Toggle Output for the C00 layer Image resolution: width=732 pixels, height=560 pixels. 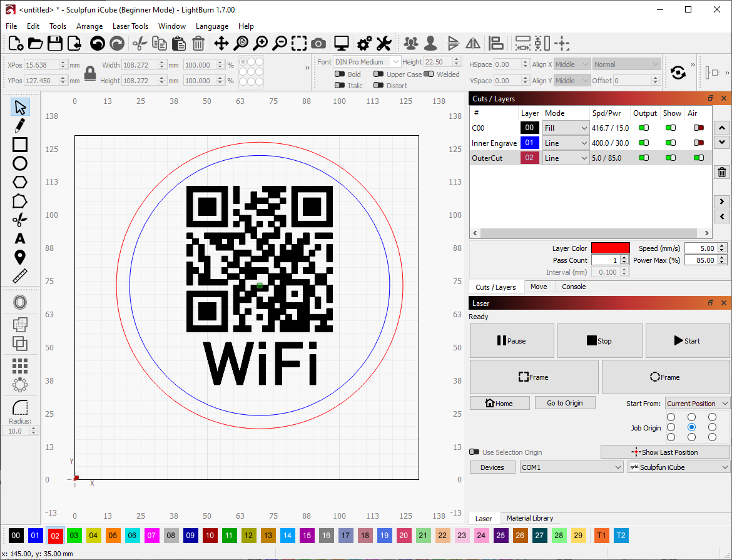(643, 128)
